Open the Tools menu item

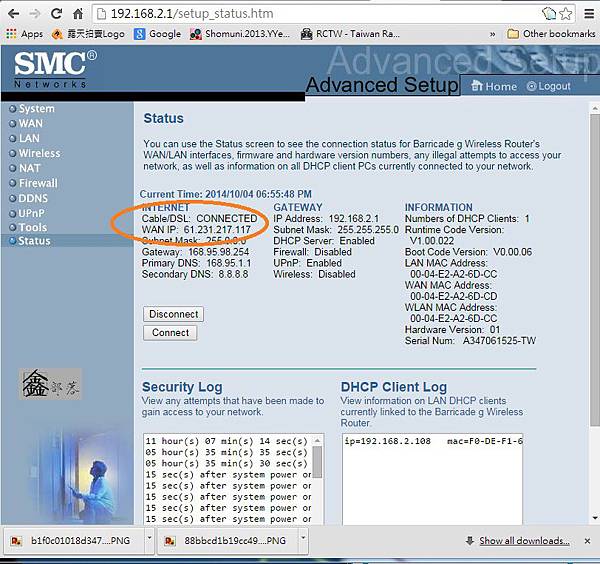pyautogui.click(x=29, y=227)
